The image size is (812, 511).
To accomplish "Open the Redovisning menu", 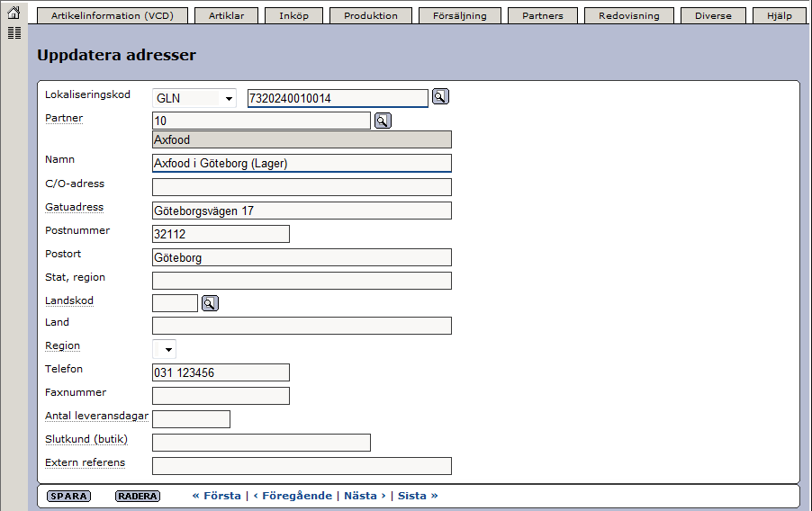I will point(629,15).
